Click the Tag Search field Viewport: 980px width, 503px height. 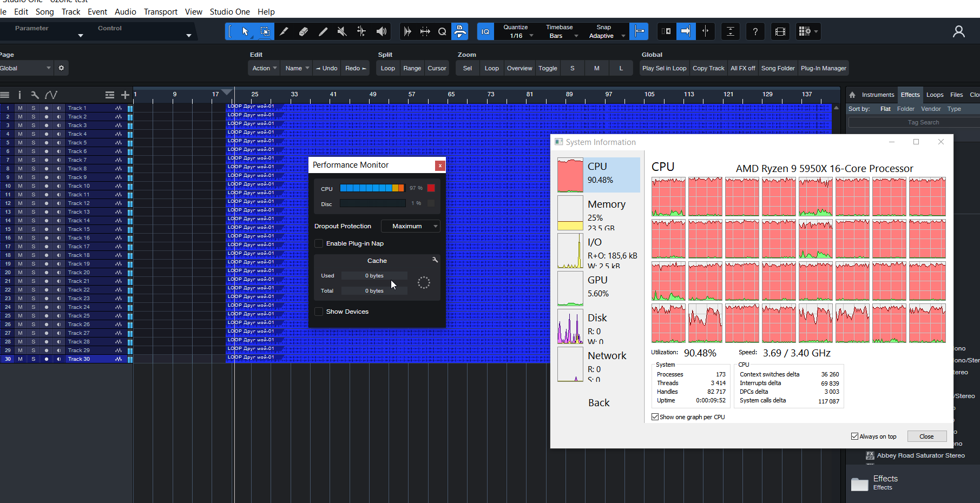coord(923,122)
